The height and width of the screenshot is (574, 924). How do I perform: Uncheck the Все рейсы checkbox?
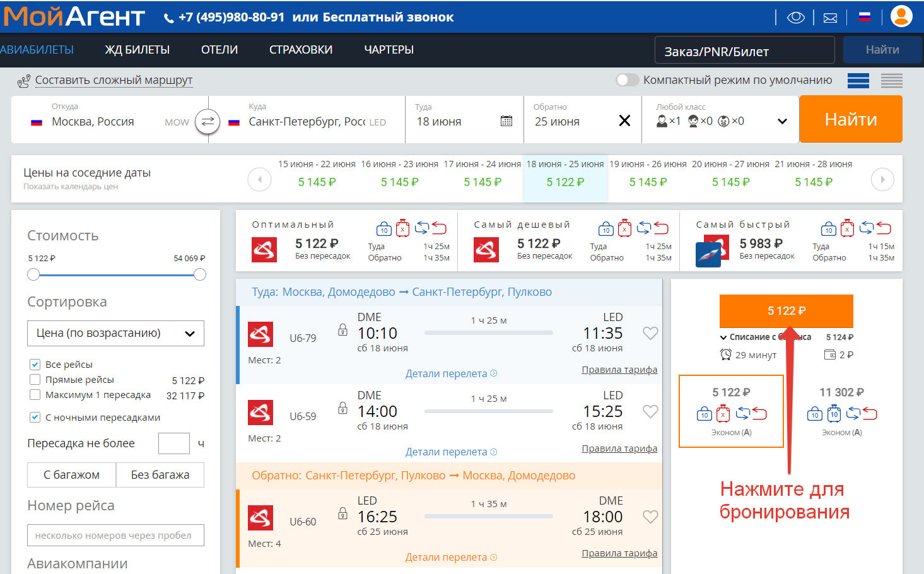[35, 365]
